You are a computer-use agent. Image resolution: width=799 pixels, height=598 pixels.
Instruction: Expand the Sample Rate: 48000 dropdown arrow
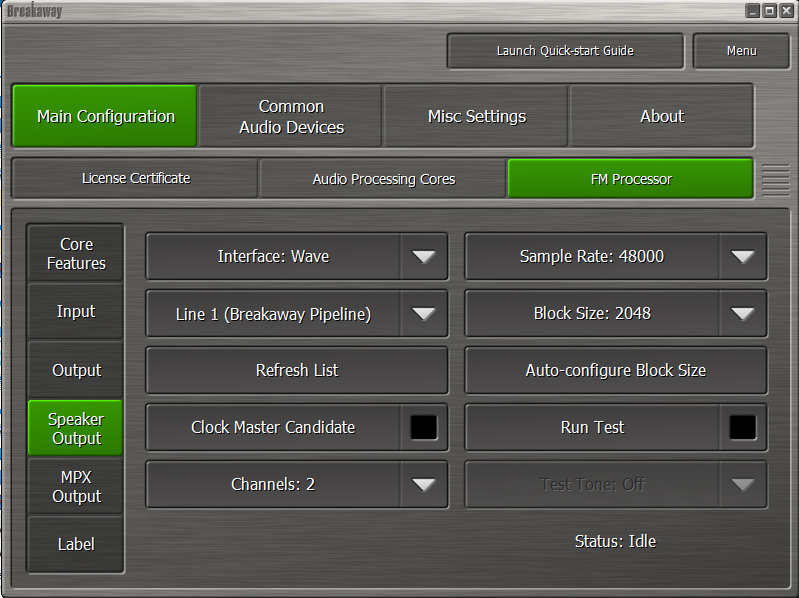tap(742, 256)
